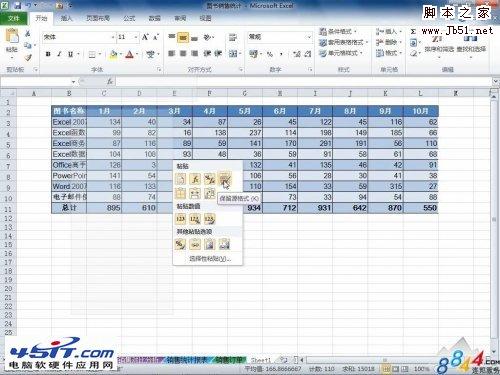
Task: Choose Values and Number Formatting paste icon
Action: pyautogui.click(x=195, y=219)
